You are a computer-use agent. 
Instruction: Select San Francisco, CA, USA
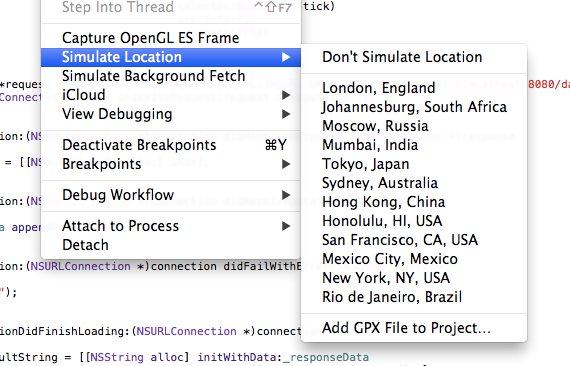coord(414,240)
